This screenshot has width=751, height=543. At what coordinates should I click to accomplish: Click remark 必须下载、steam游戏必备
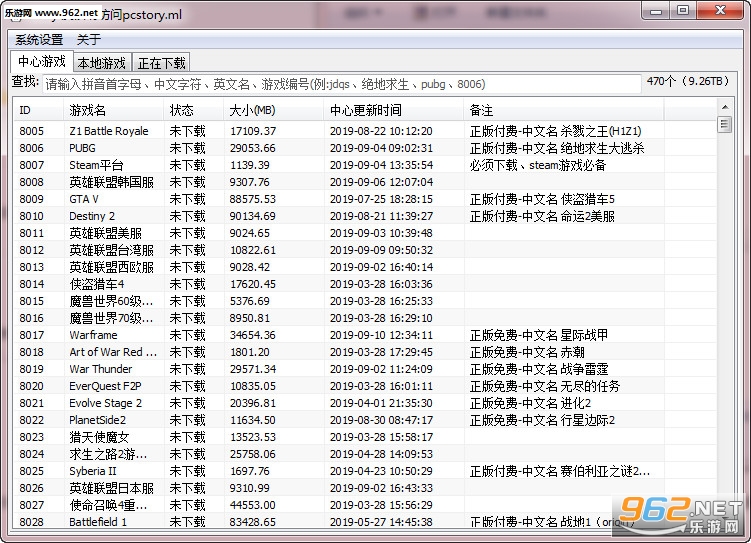tap(538, 165)
